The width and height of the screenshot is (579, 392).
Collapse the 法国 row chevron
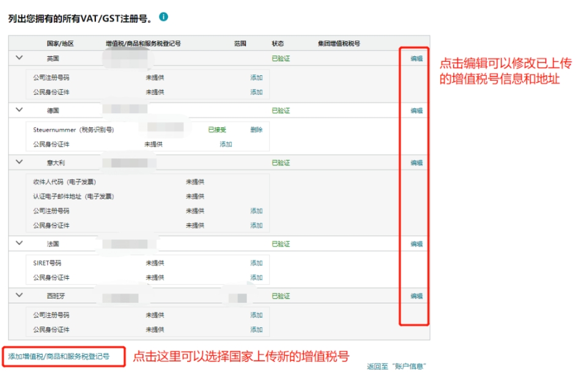pos(19,243)
